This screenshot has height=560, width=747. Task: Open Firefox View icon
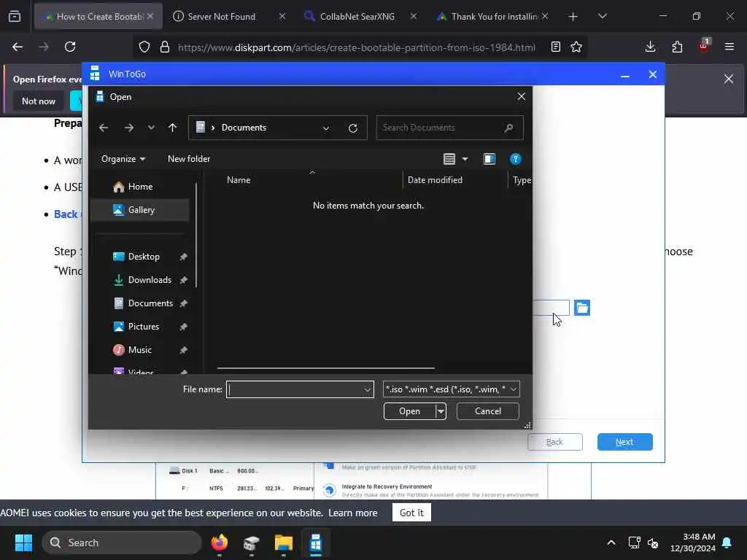point(15,17)
